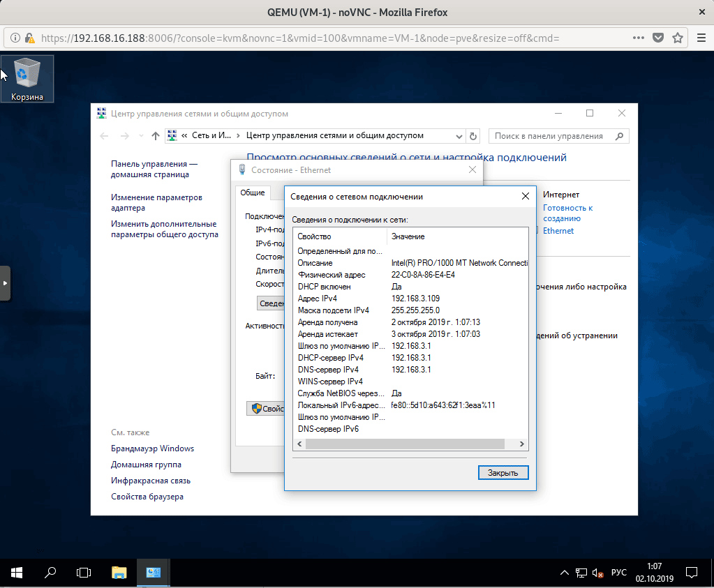This screenshot has height=588, width=714.
Task: Open Брандмауэр Windows link
Action: coord(152,448)
